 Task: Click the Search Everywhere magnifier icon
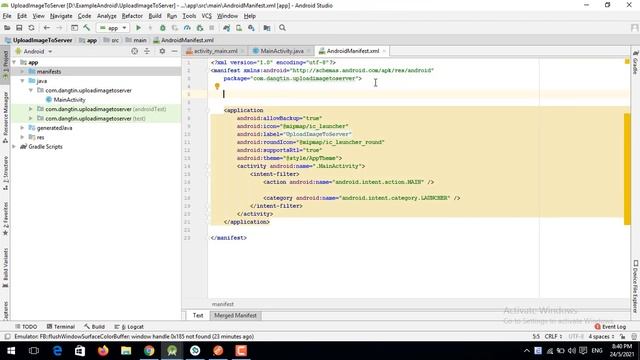282,28
